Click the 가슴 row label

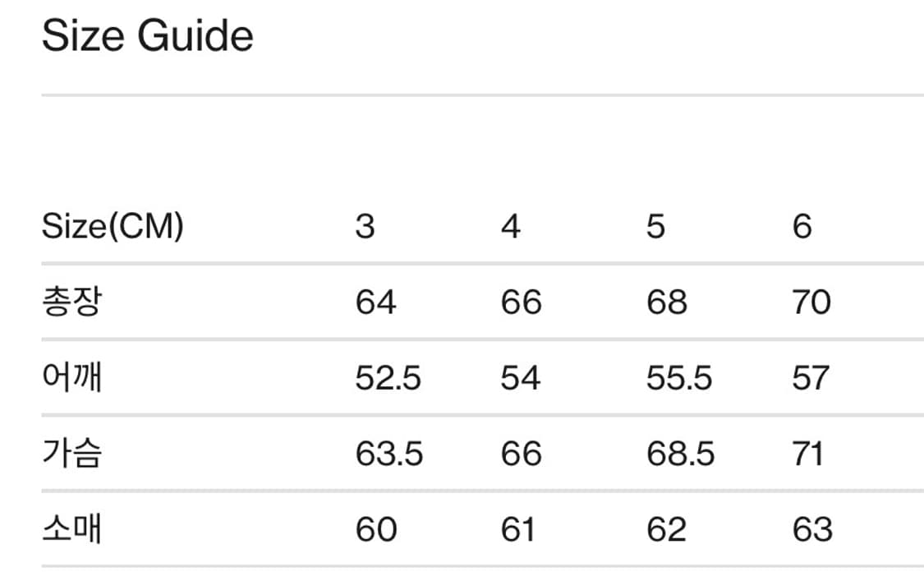pyautogui.click(x=71, y=454)
